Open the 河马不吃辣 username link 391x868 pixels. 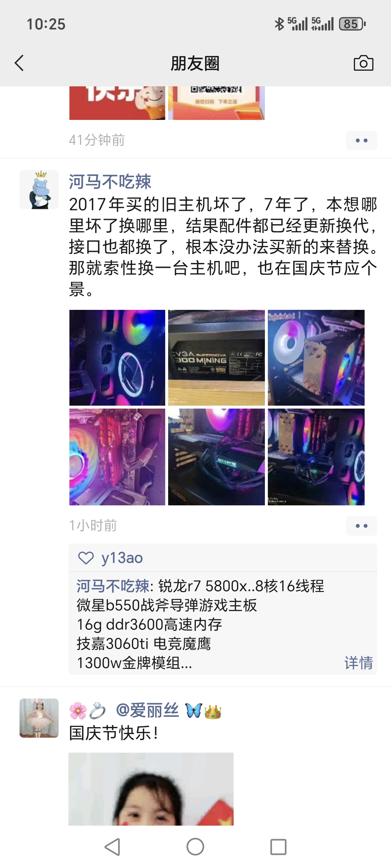pyautogui.click(x=110, y=181)
